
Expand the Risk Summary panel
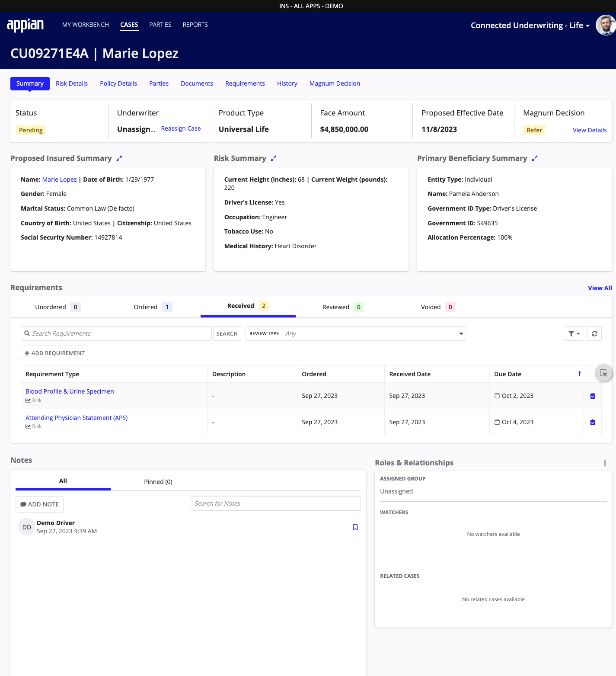point(274,158)
